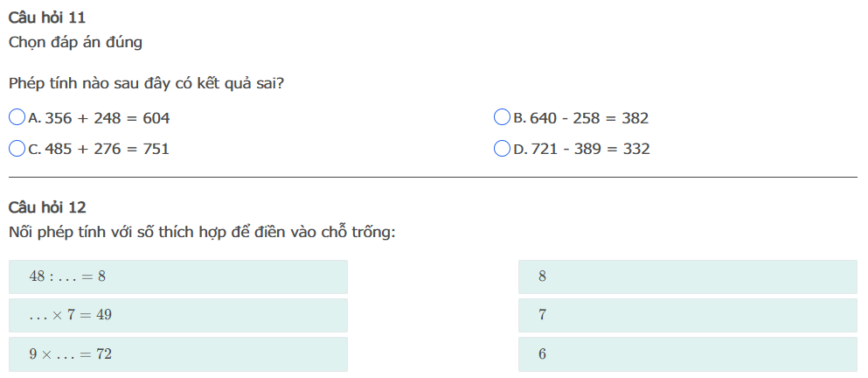868x378 pixels.
Task: Select radio button for option A
Action: click(17, 117)
